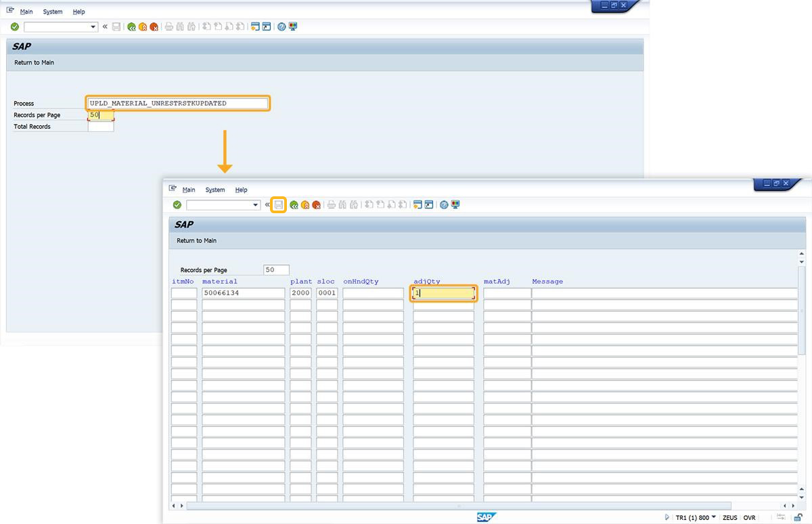812x524 pixels.
Task: Click First Page icon in front window
Action: (x=369, y=204)
